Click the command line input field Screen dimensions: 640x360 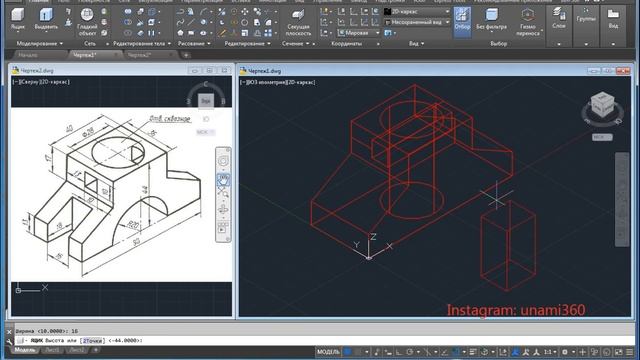tap(324, 340)
